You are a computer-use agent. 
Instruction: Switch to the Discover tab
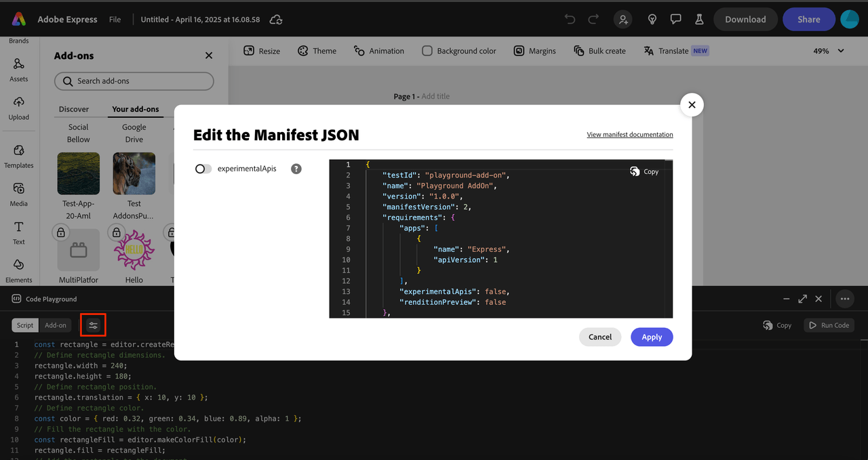coord(74,109)
